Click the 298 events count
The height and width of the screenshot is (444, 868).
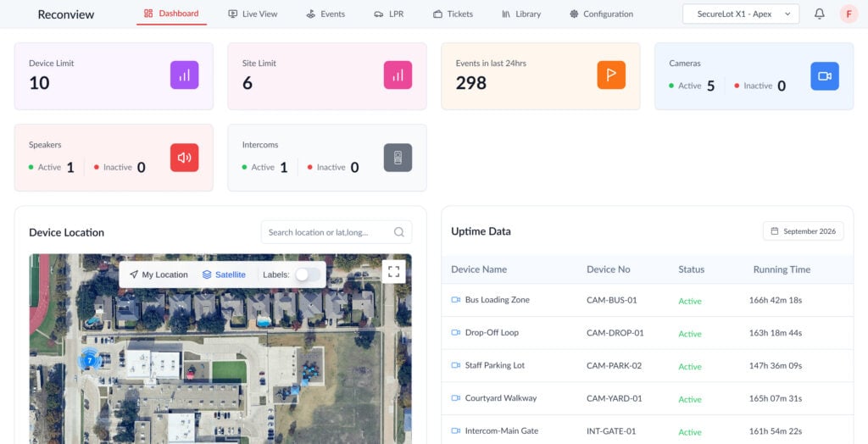pyautogui.click(x=471, y=83)
